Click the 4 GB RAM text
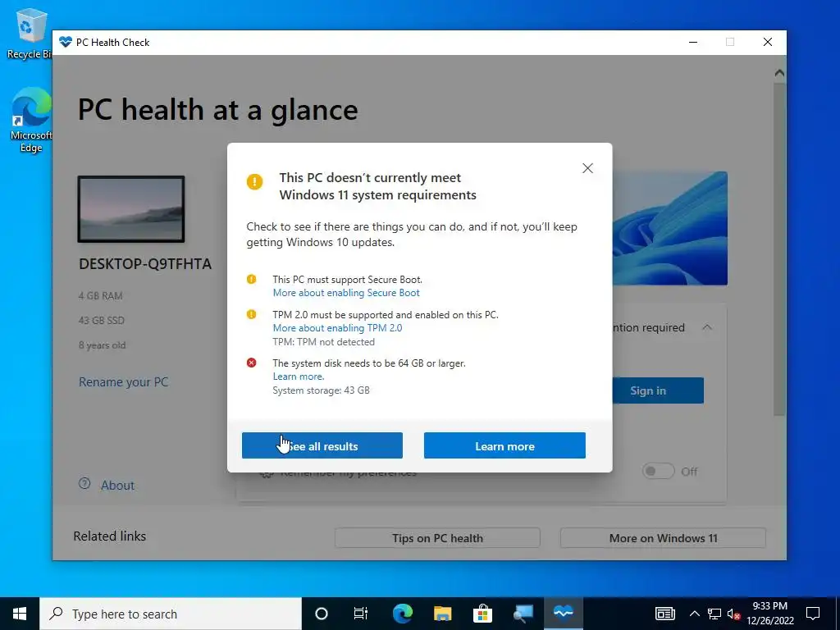The image size is (840, 630). [x=101, y=295]
